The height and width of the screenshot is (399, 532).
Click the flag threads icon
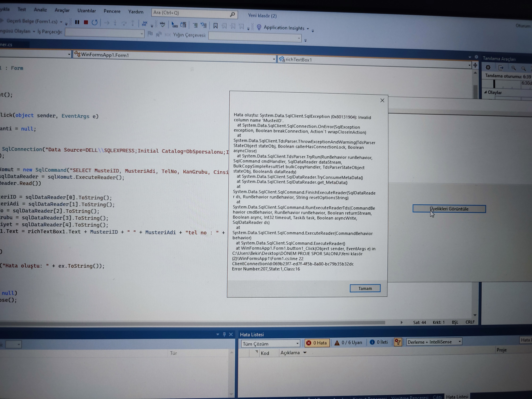click(x=150, y=34)
